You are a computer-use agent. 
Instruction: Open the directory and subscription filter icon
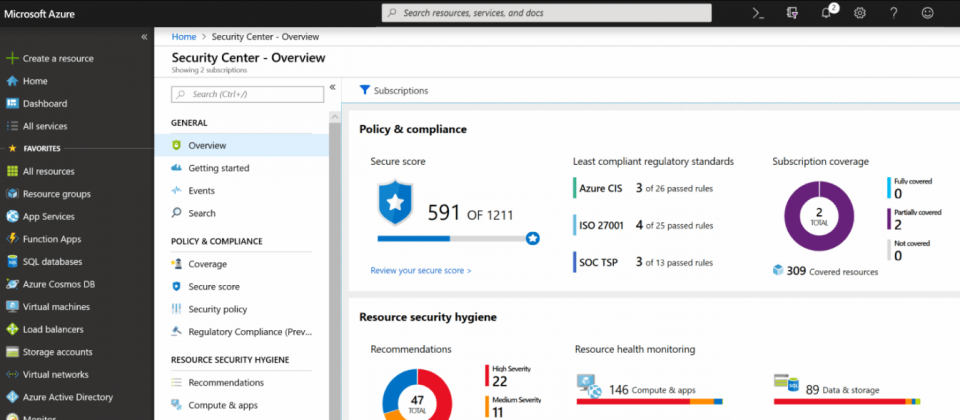(792, 13)
